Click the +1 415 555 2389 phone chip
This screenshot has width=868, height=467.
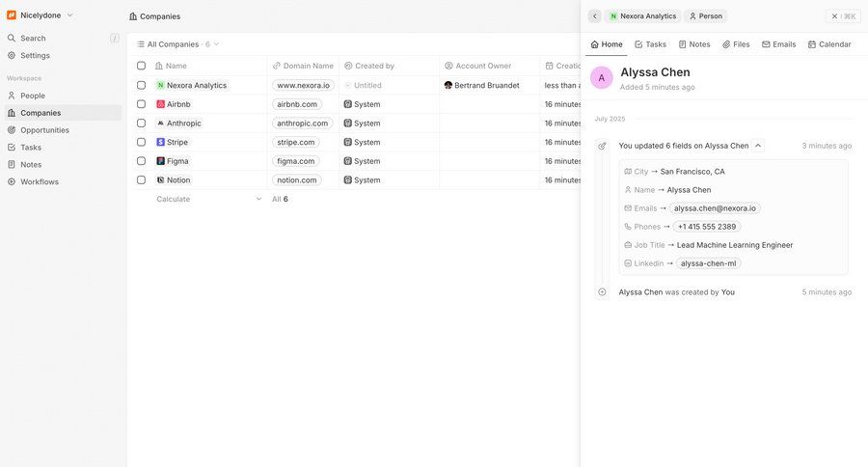(706, 227)
